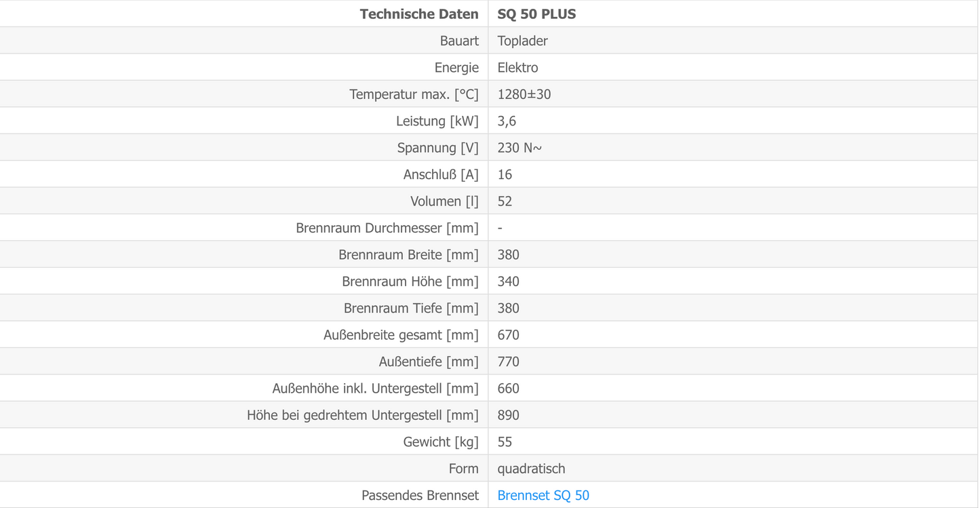This screenshot has width=980, height=508.
Task: Click the Brennraum Durchmesser [mm] label
Action: coord(387,228)
